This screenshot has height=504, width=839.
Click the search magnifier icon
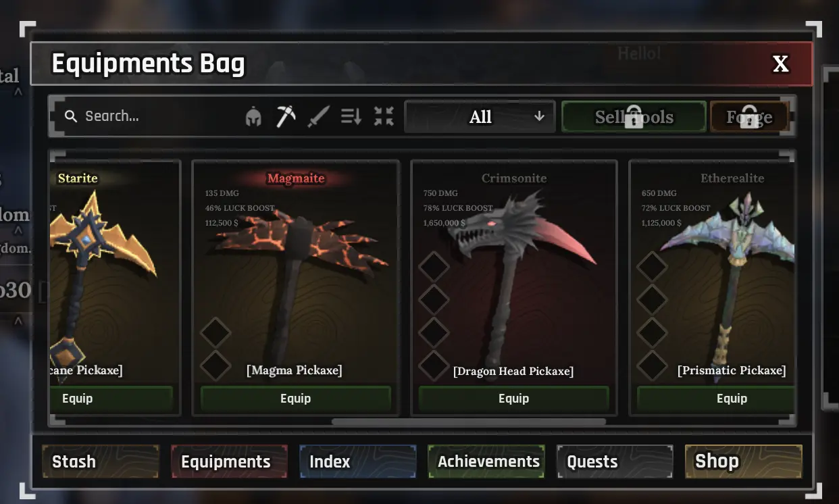point(71,116)
